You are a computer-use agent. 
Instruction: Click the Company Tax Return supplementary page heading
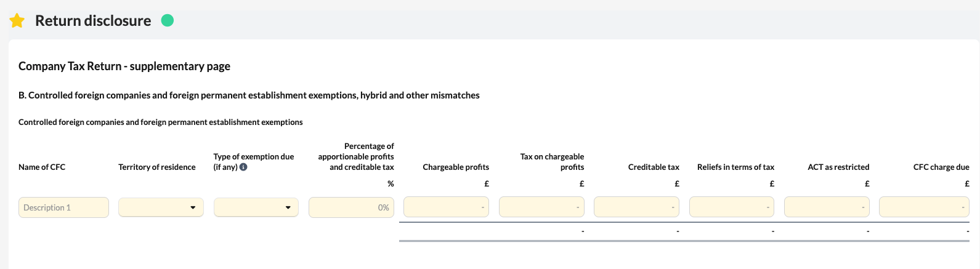124,66
